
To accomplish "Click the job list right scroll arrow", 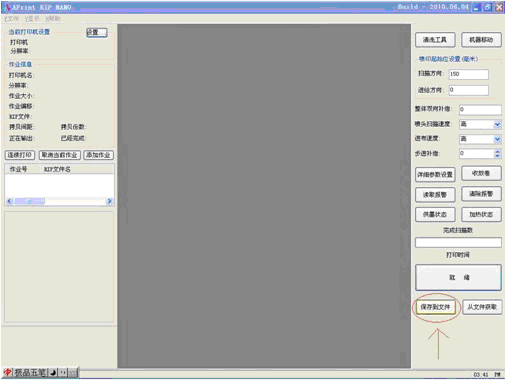I will point(109,201).
